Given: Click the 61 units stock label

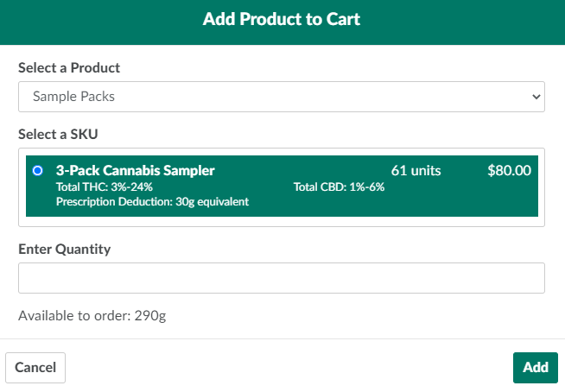Looking at the screenshot, I should (x=416, y=171).
